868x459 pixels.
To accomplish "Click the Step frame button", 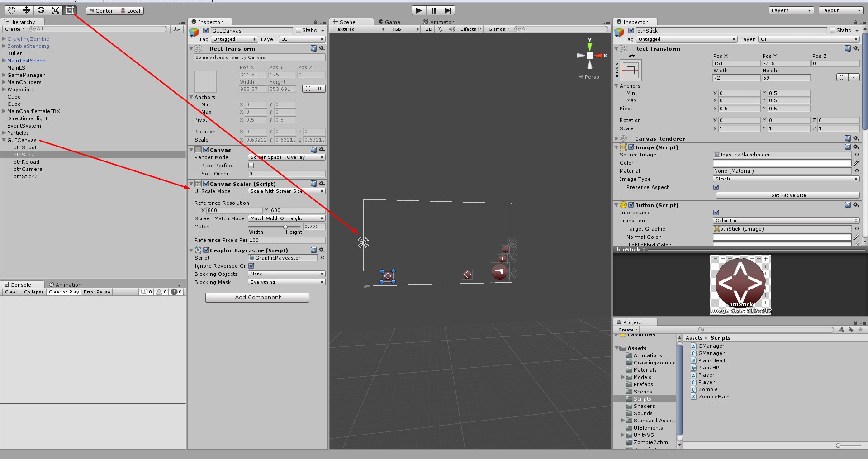I will click(x=448, y=10).
